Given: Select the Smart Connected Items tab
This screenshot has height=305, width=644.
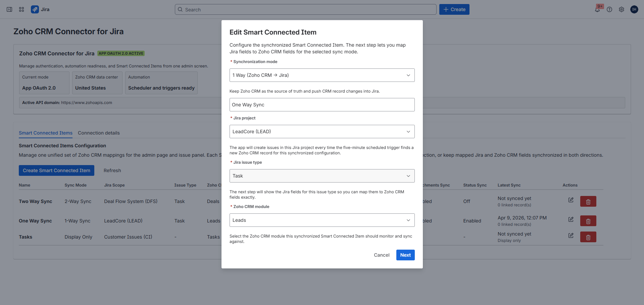Looking at the screenshot, I should (x=45, y=133).
